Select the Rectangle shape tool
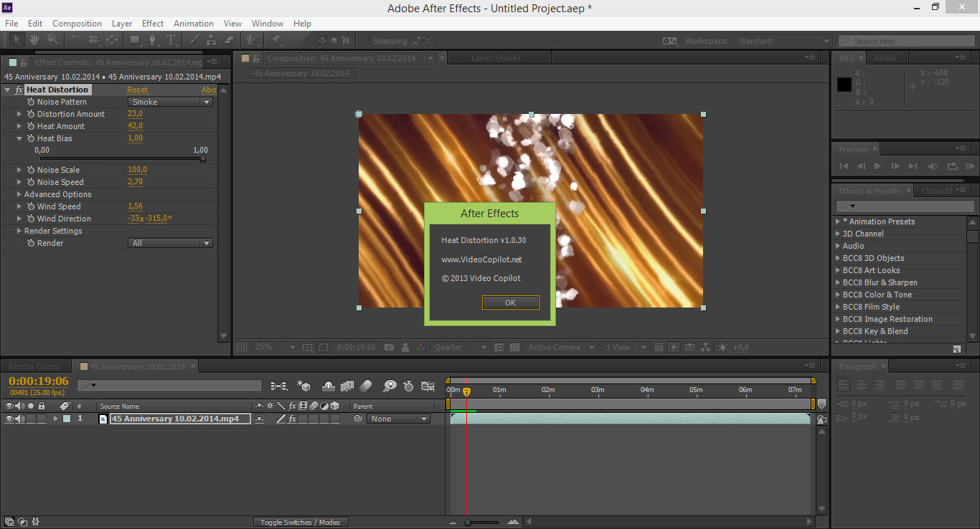The height and width of the screenshot is (529, 980). (135, 40)
